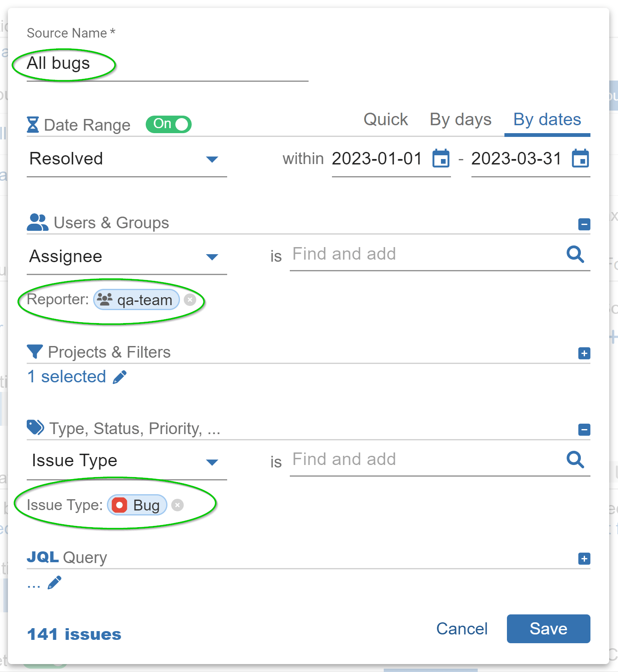Remove the Bug issue type chip
The width and height of the screenshot is (618, 672).
click(178, 505)
